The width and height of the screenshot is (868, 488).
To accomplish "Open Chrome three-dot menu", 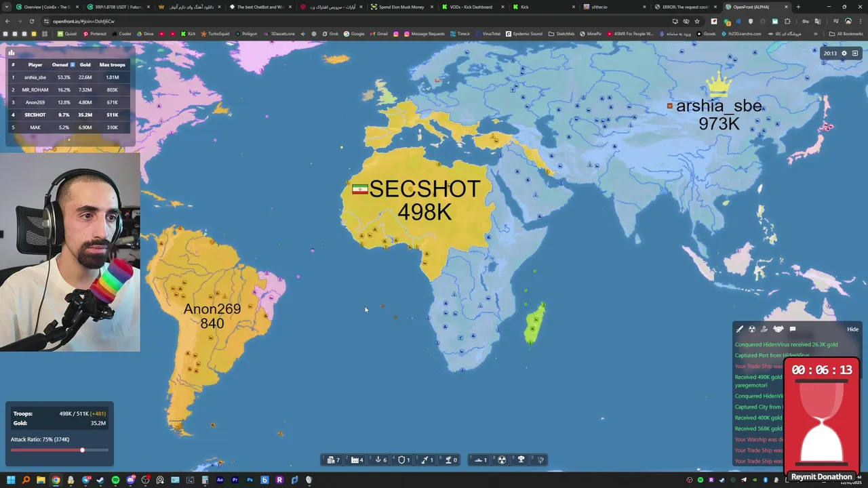I will 861,21.
